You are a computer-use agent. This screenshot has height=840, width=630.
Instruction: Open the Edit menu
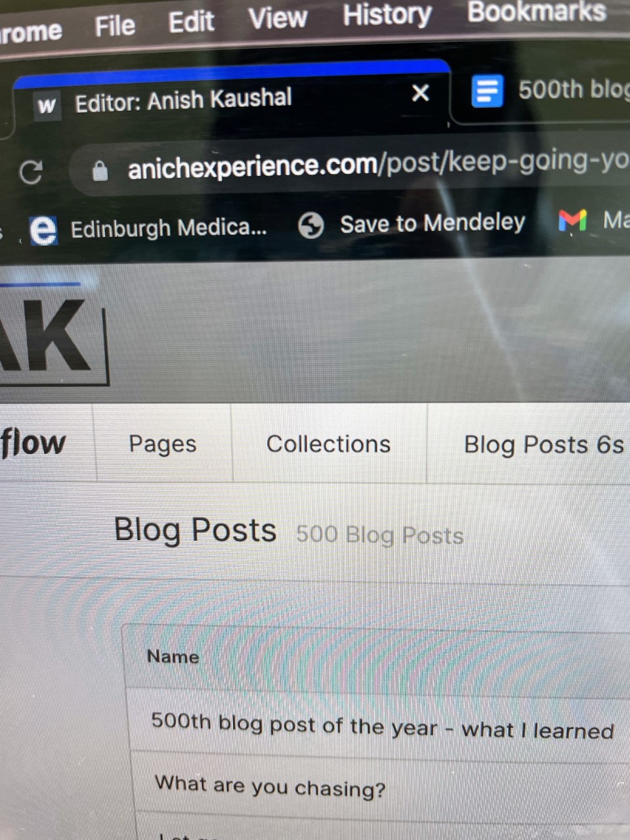click(x=191, y=22)
